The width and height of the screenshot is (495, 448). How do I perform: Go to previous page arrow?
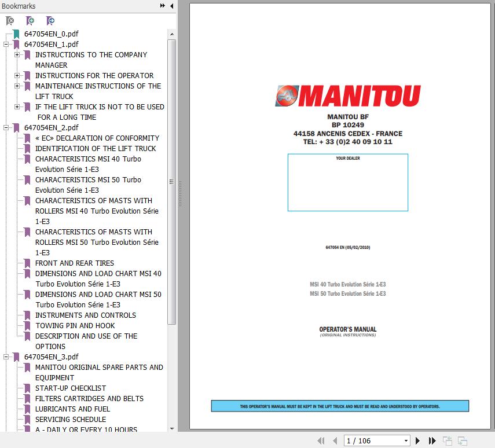tap(335, 440)
